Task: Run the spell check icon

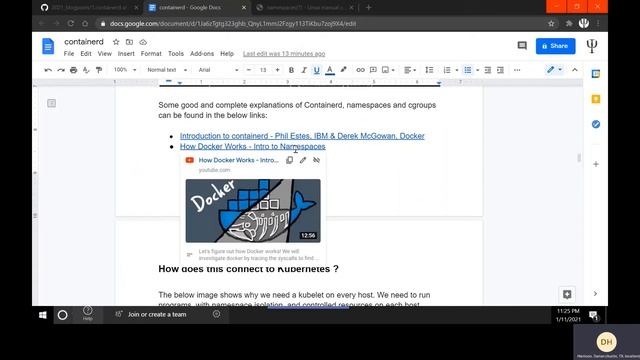Action: [x=86, y=70]
